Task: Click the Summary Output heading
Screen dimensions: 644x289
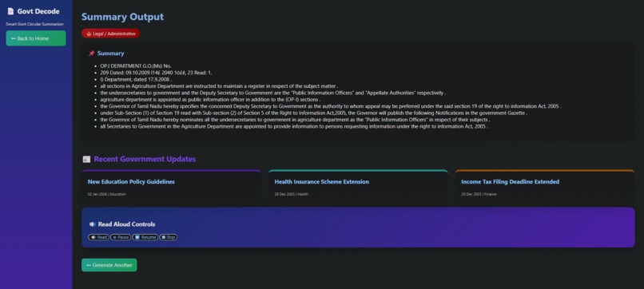Action: [122, 17]
